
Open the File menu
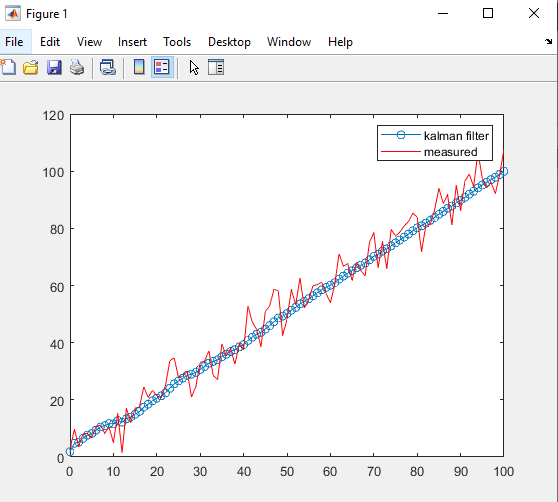click(x=14, y=42)
